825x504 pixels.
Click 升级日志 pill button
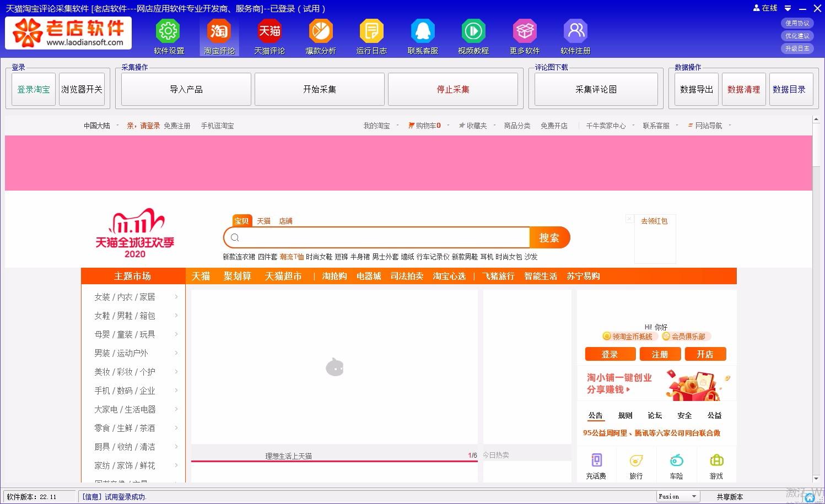click(x=797, y=48)
